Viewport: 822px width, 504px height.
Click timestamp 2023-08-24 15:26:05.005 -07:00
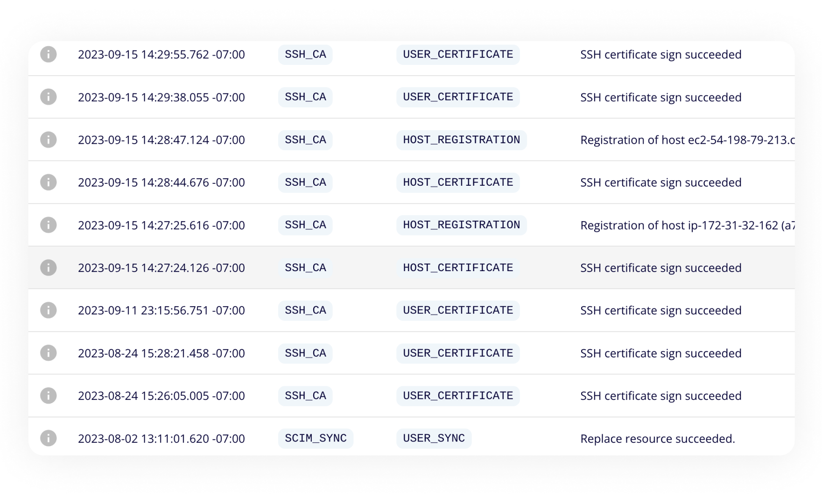tap(161, 396)
